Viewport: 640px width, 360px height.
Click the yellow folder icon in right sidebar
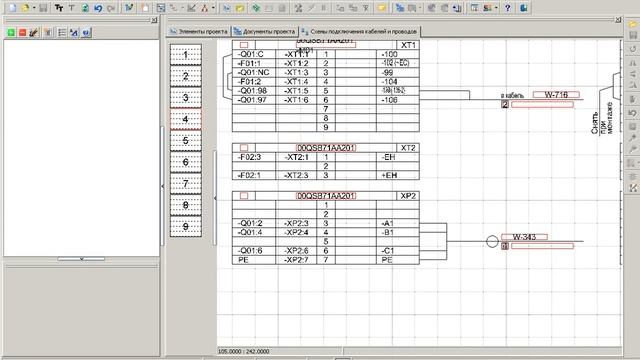pyautogui.click(x=633, y=24)
